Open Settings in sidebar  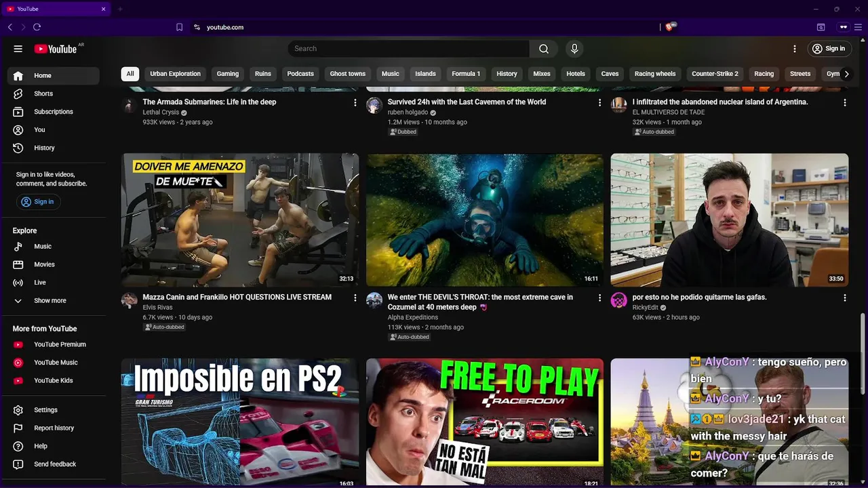tap(54, 410)
